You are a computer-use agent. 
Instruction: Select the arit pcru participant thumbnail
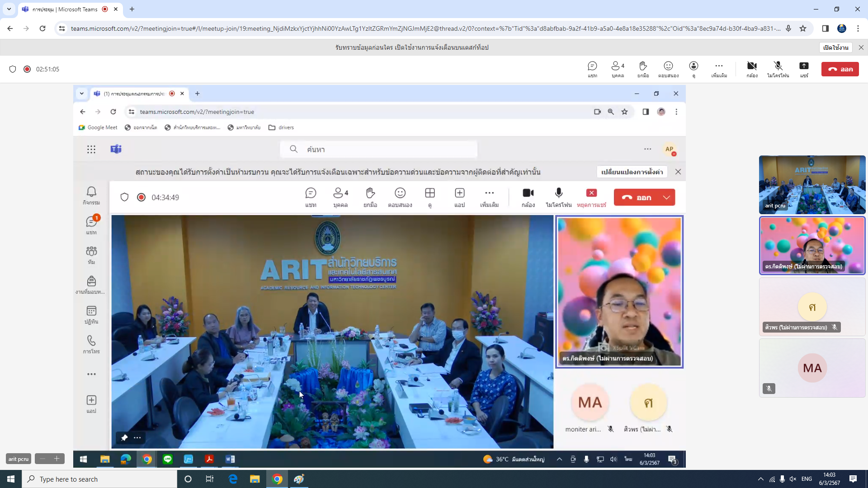(812, 185)
